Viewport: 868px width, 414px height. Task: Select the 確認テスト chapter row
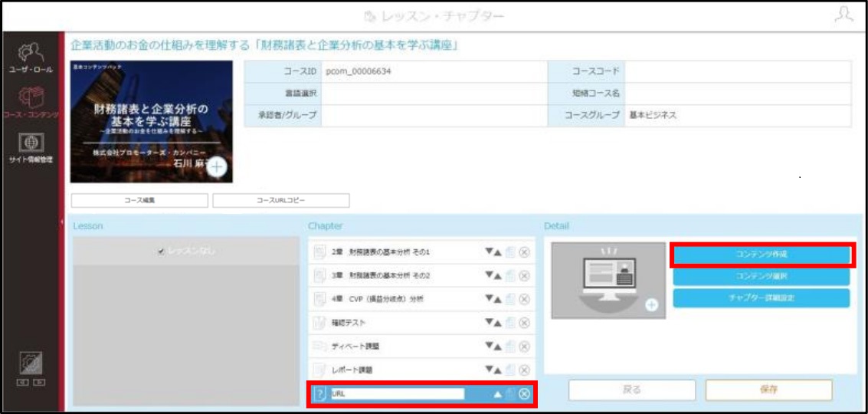click(x=421, y=323)
